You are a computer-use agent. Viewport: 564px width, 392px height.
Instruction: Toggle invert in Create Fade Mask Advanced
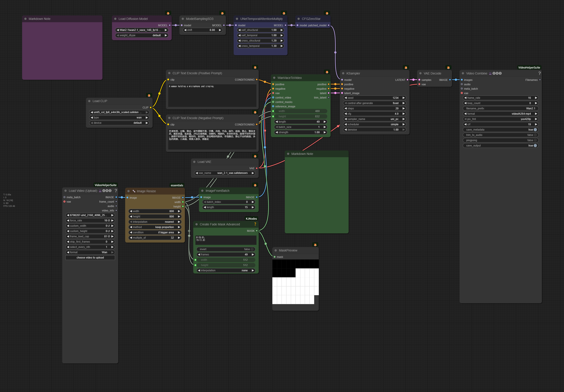pyautogui.click(x=252, y=249)
